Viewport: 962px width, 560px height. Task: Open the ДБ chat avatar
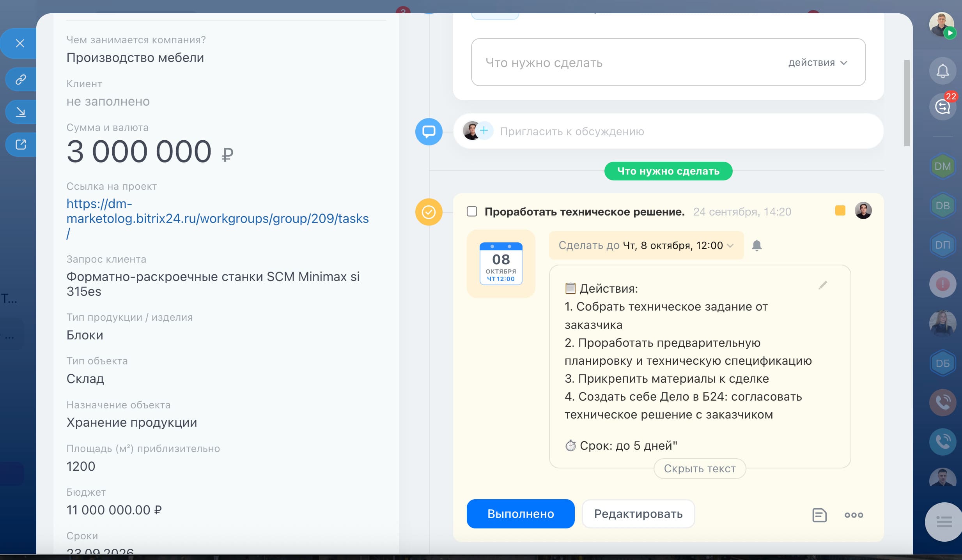click(x=943, y=363)
